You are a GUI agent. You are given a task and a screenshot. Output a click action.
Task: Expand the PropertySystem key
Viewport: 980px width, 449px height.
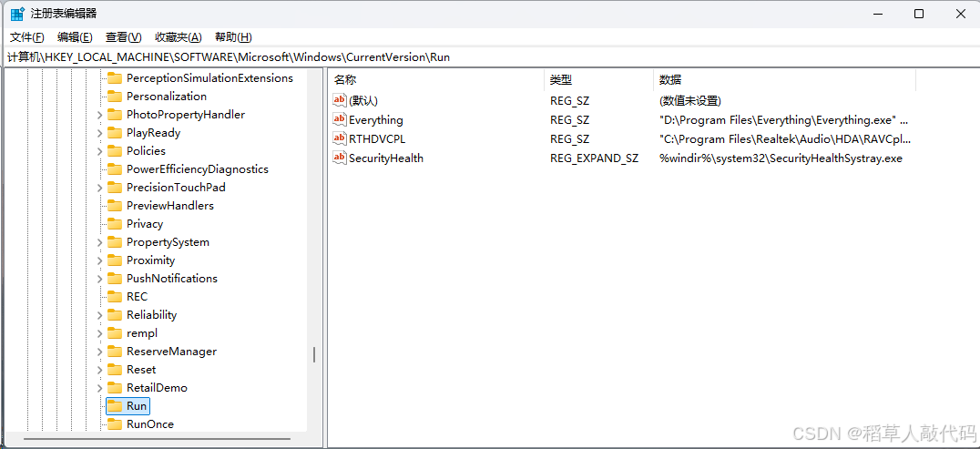click(x=99, y=242)
